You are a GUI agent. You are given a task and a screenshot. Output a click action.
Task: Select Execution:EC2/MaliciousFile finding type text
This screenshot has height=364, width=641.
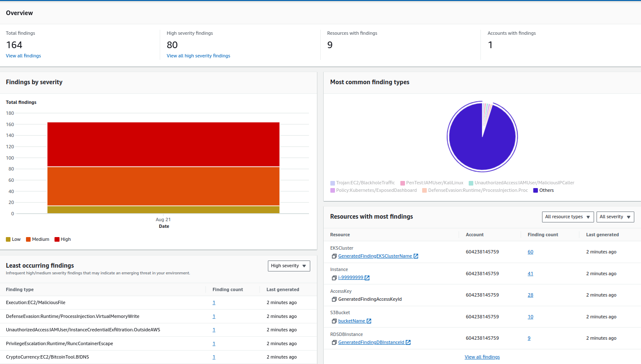[36, 303]
